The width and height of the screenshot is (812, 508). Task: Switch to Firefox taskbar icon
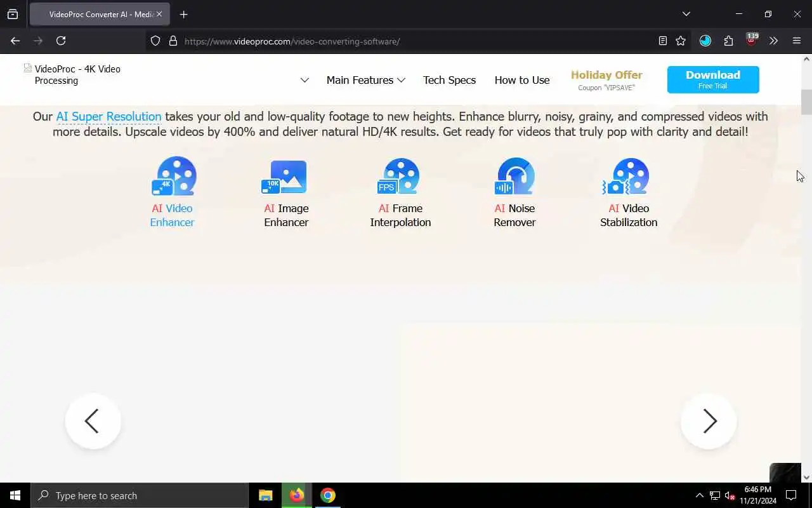(296, 495)
